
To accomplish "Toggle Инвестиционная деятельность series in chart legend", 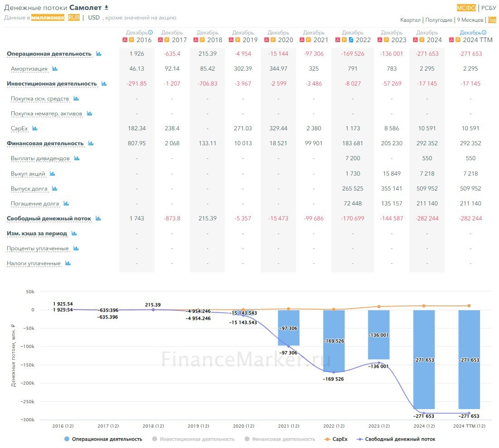I will pos(193,439).
